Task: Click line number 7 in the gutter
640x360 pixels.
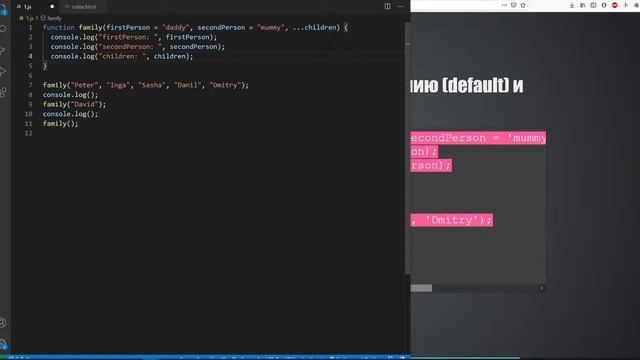Action: coord(30,85)
